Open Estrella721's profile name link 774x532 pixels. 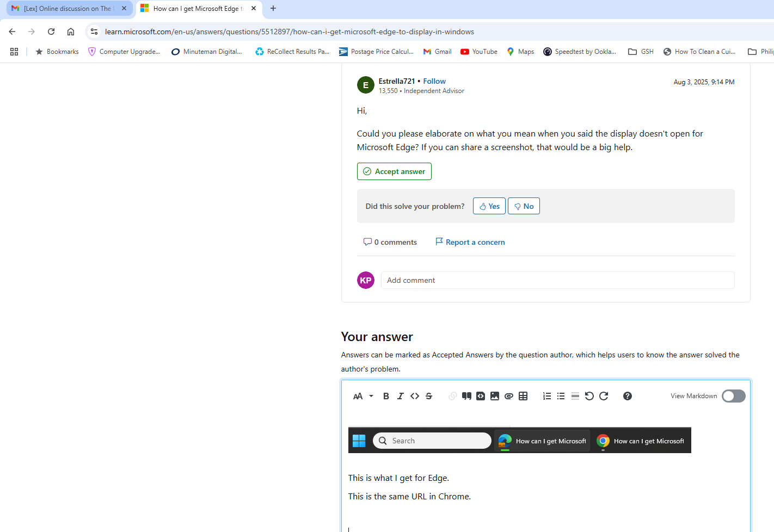pos(397,81)
